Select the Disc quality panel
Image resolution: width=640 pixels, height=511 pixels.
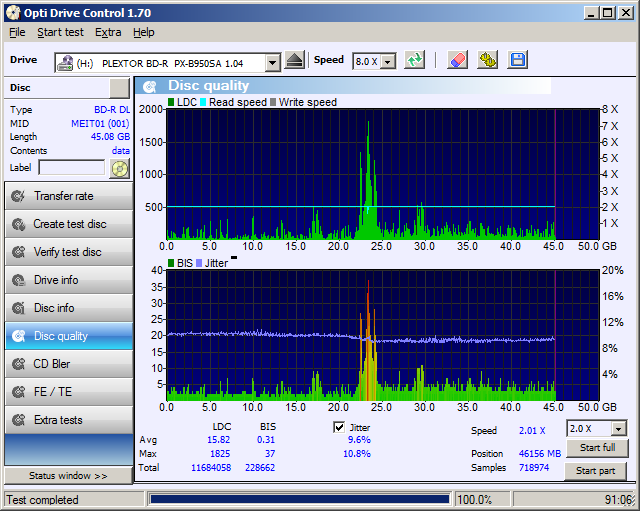69,336
